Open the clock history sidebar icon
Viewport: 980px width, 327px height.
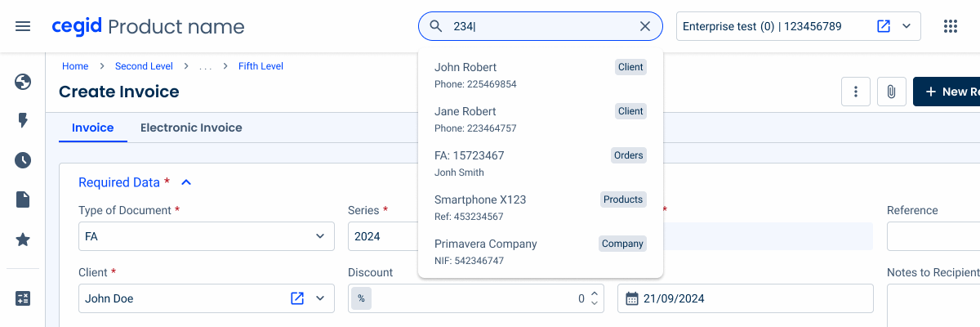pos(23,160)
